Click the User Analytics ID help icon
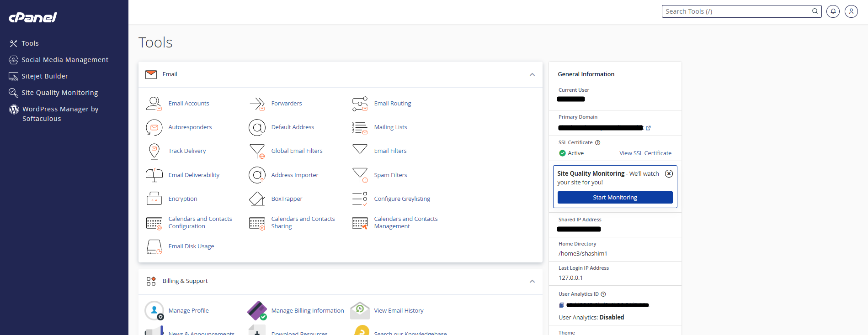The image size is (868, 335). pos(603,294)
